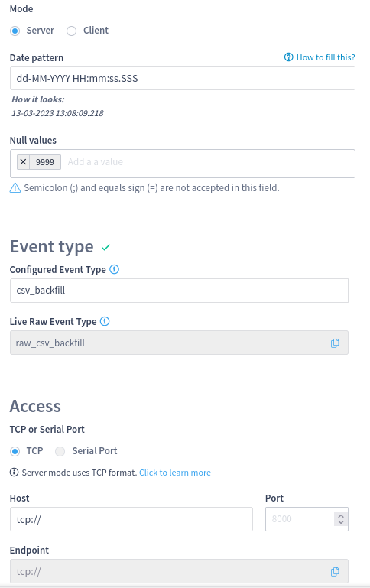Viewport: 370px width, 588px height.
Task: Click the info icon next to Configured Event Type
Action: tap(115, 269)
